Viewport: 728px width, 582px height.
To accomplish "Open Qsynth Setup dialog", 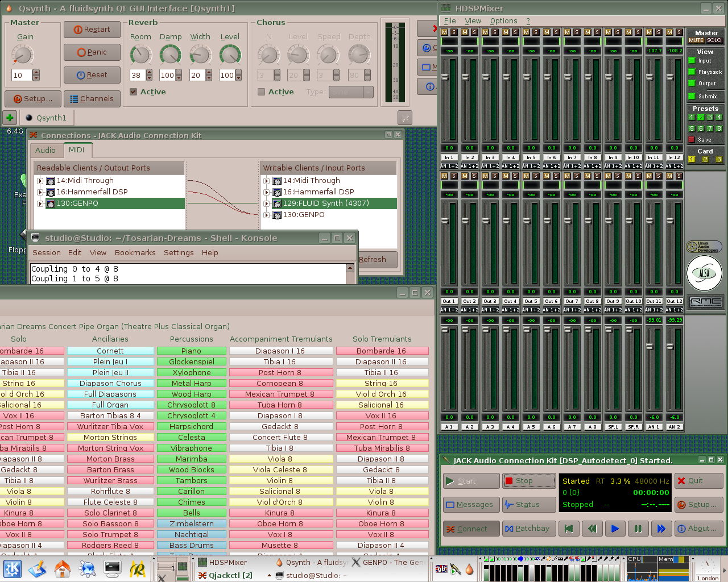I will [33, 99].
